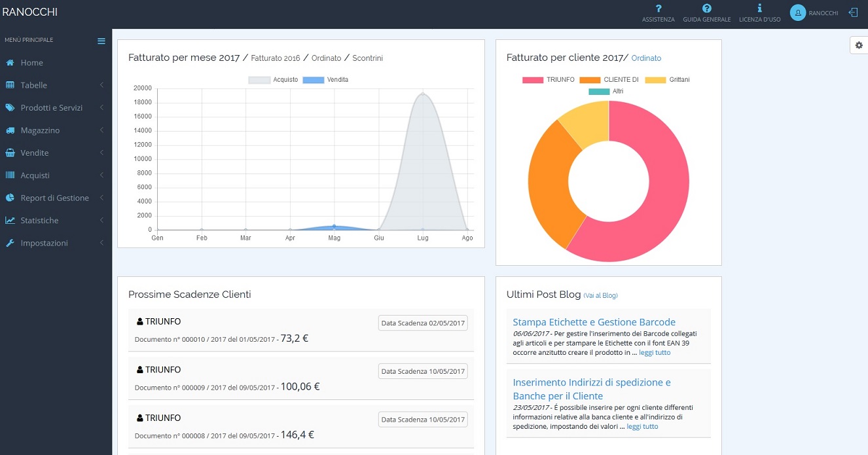Click the Ranocchi user avatar icon
This screenshot has width=868, height=455.
(797, 12)
